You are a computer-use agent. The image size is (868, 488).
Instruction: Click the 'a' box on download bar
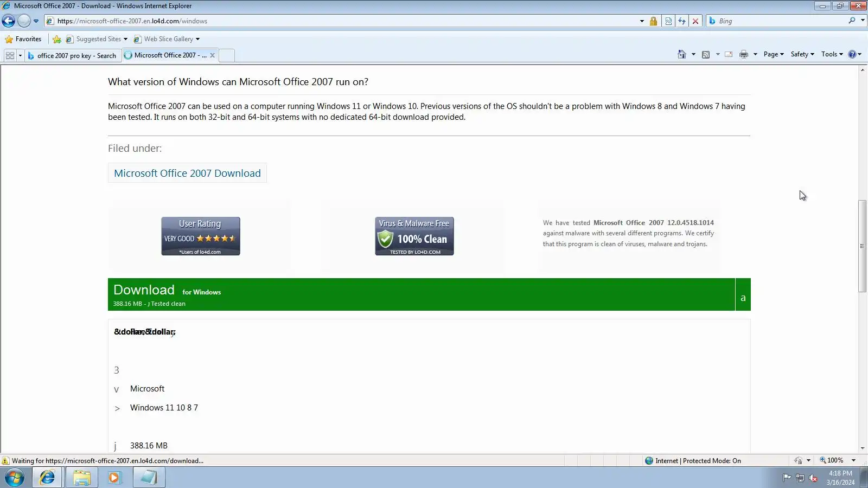[743, 294]
